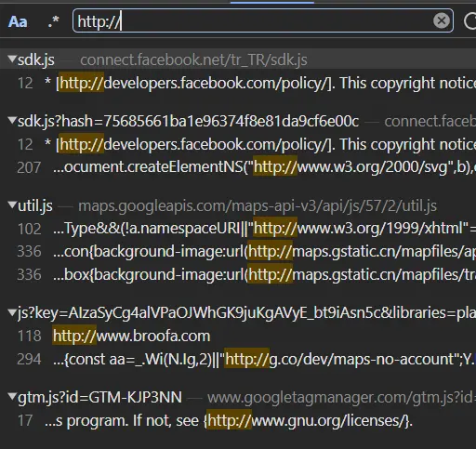This screenshot has width=476, height=449.
Task: Collapse the gtm.js?id=GTM-KJP3NN group
Action: [12, 396]
